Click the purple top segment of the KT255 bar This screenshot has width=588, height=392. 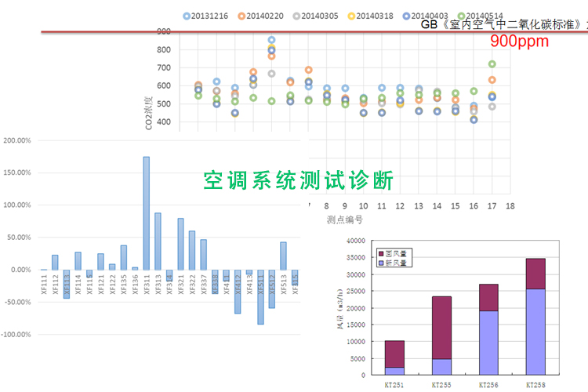(x=441, y=327)
